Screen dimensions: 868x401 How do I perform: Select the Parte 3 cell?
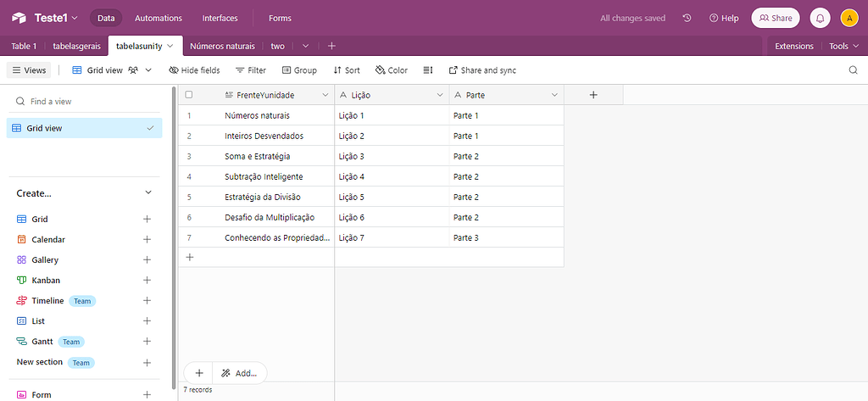507,237
